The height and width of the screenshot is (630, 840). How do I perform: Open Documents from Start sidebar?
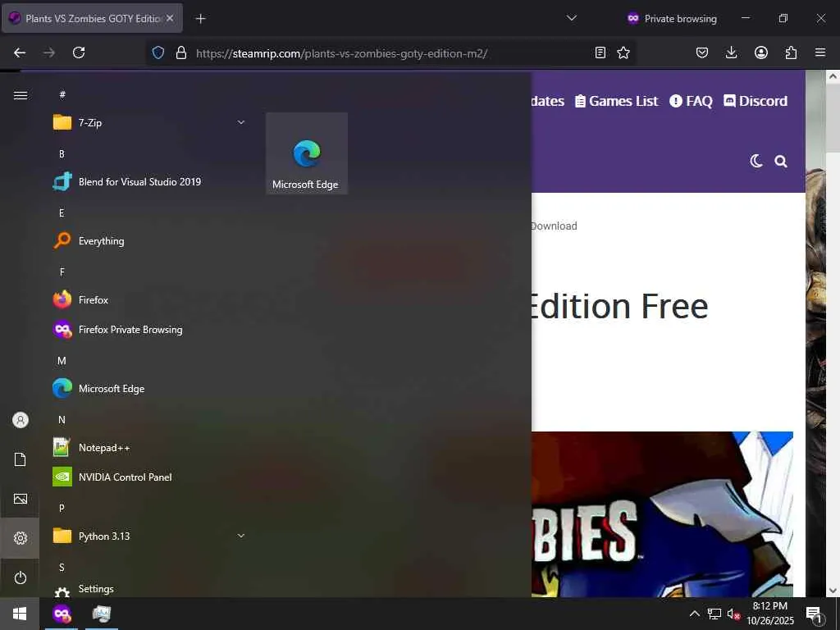pyautogui.click(x=21, y=459)
